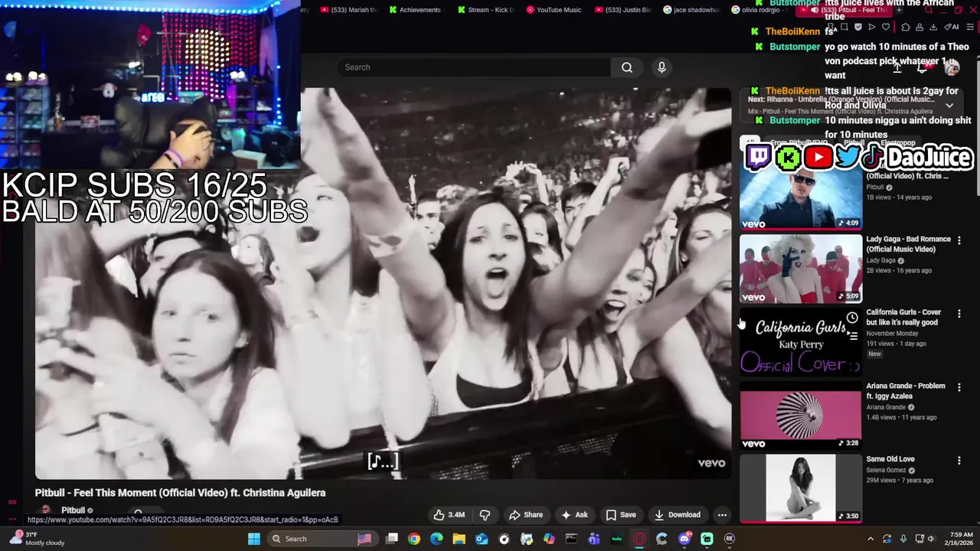Launch Microsoft Edge from the taskbar

(x=436, y=539)
